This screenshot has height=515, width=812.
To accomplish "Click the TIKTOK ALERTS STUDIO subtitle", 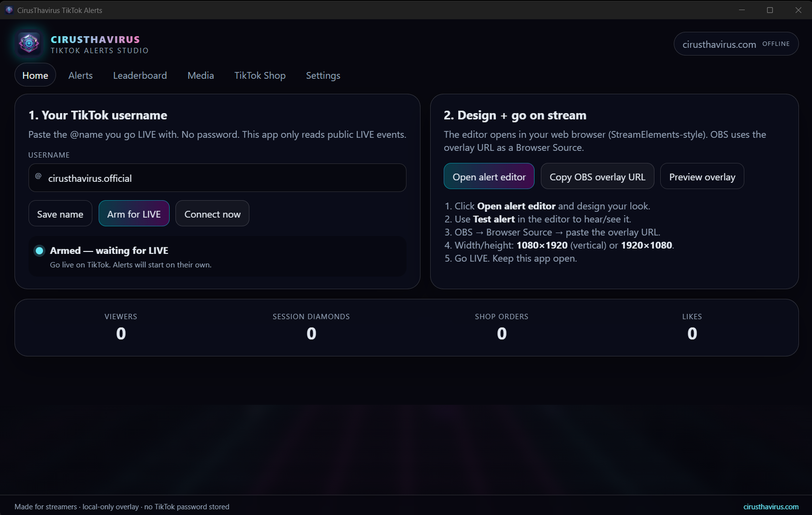I will (99, 51).
